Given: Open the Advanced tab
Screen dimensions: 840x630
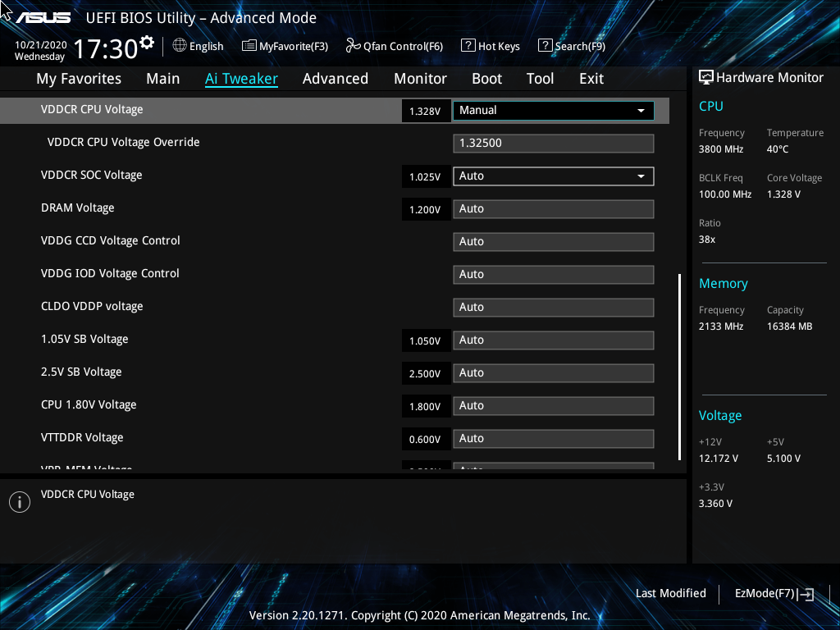Looking at the screenshot, I should click(x=336, y=79).
